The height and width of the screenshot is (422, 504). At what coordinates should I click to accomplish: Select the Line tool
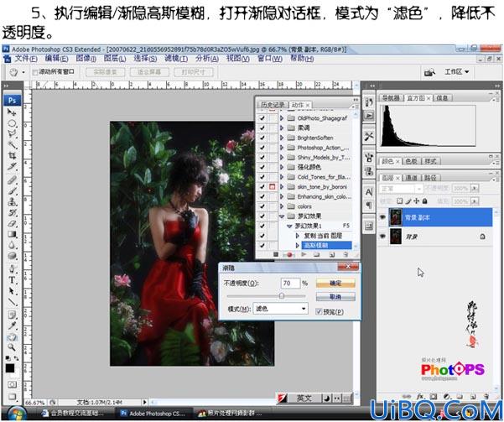click(x=12, y=302)
